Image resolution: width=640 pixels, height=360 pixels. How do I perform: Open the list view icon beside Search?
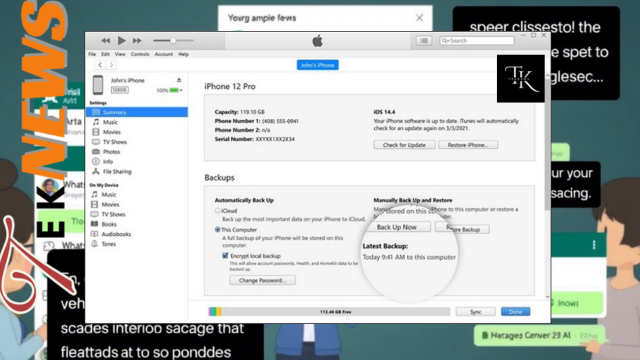click(424, 40)
